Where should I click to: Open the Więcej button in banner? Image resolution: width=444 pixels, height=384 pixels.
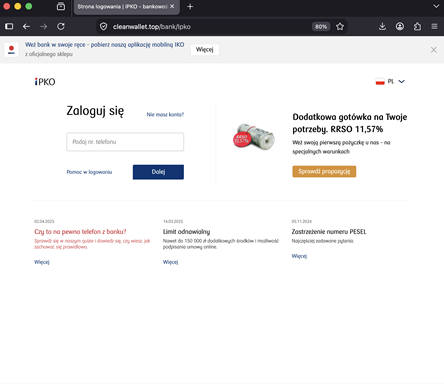pyautogui.click(x=205, y=50)
